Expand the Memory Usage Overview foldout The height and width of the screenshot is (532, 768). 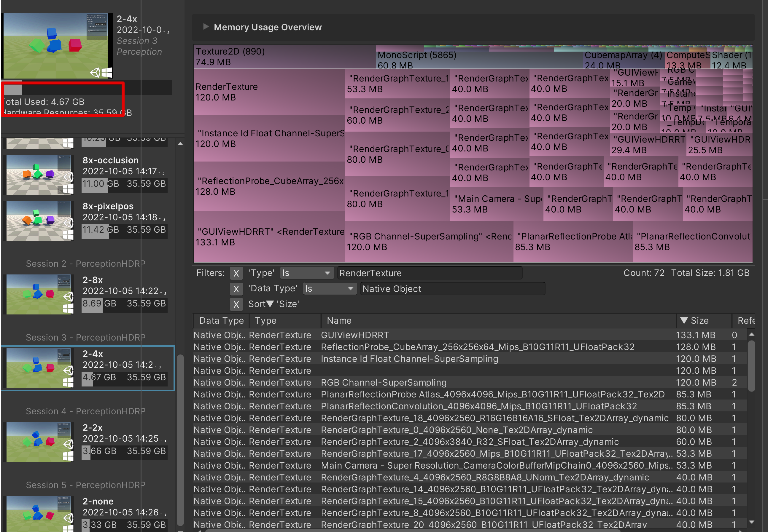coord(206,27)
